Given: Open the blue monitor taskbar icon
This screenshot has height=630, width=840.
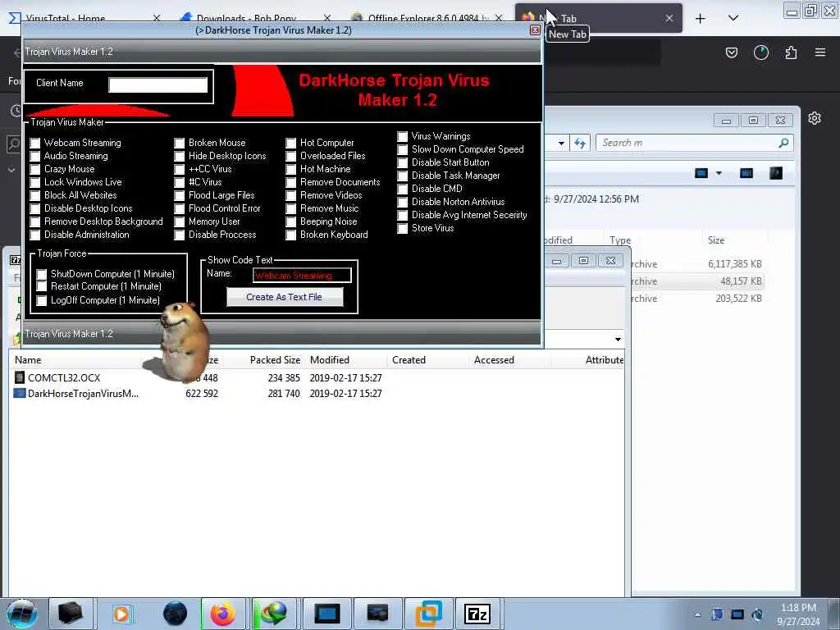Looking at the screenshot, I should point(326,614).
